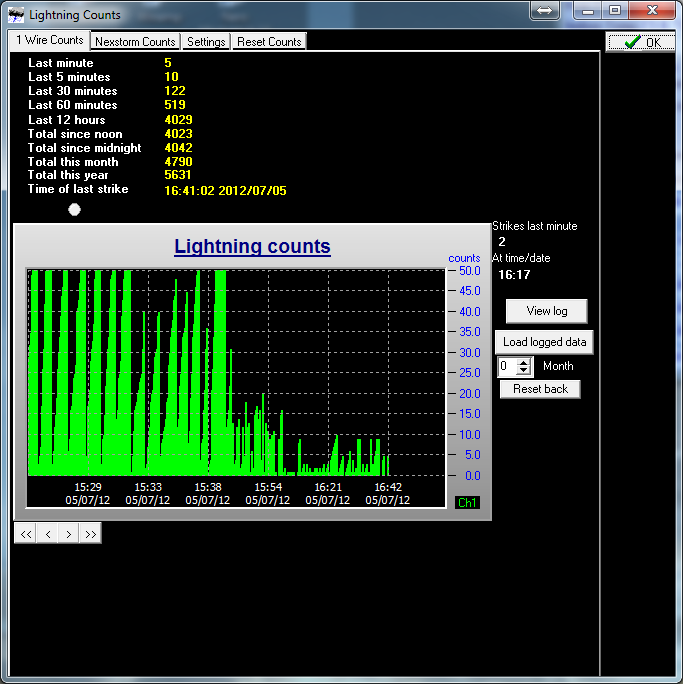Step chart back with the < button
This screenshot has height=684, width=683.
click(48, 534)
